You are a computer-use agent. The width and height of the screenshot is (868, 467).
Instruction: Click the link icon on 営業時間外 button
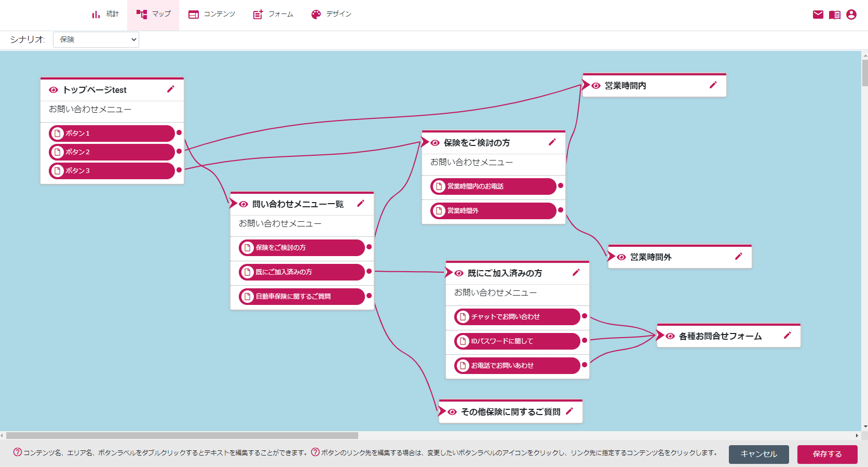[x=439, y=211]
